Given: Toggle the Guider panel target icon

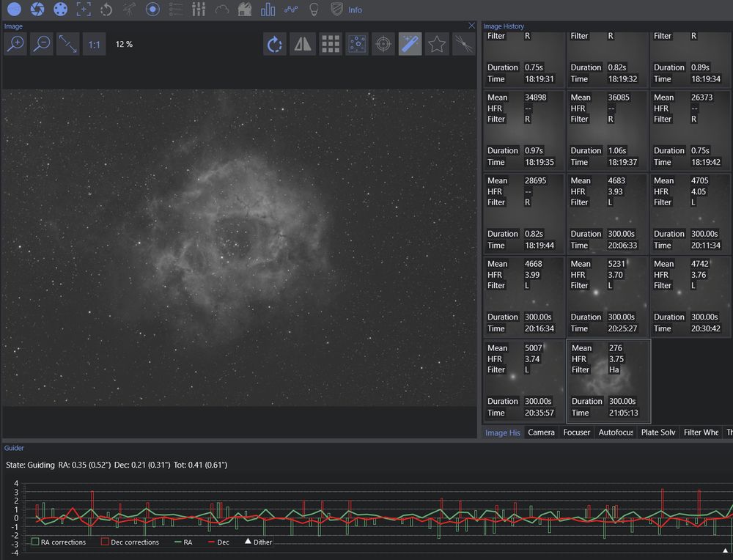Looking at the screenshot, I should point(152,9).
